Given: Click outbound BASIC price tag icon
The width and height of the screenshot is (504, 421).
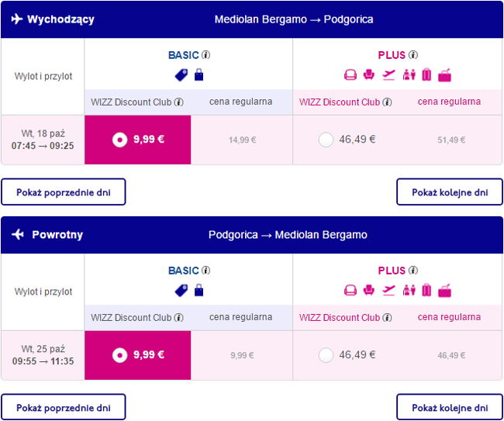Looking at the screenshot, I should click(x=181, y=75).
